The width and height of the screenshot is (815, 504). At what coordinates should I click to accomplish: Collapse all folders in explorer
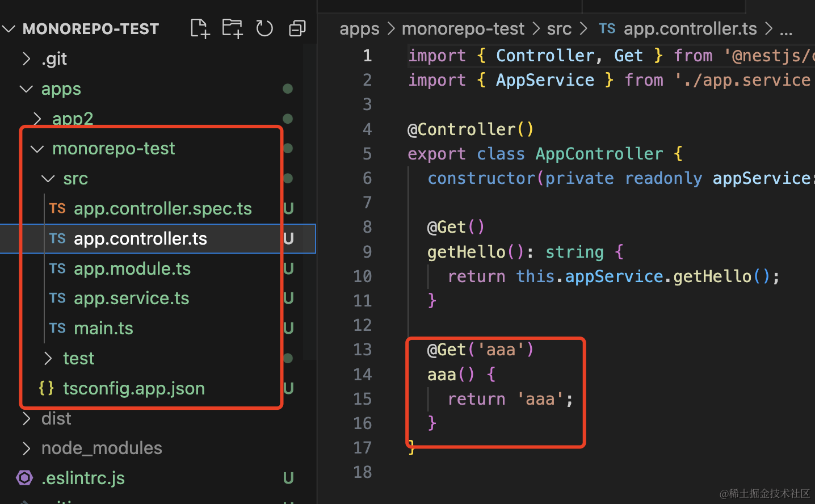[x=297, y=28]
